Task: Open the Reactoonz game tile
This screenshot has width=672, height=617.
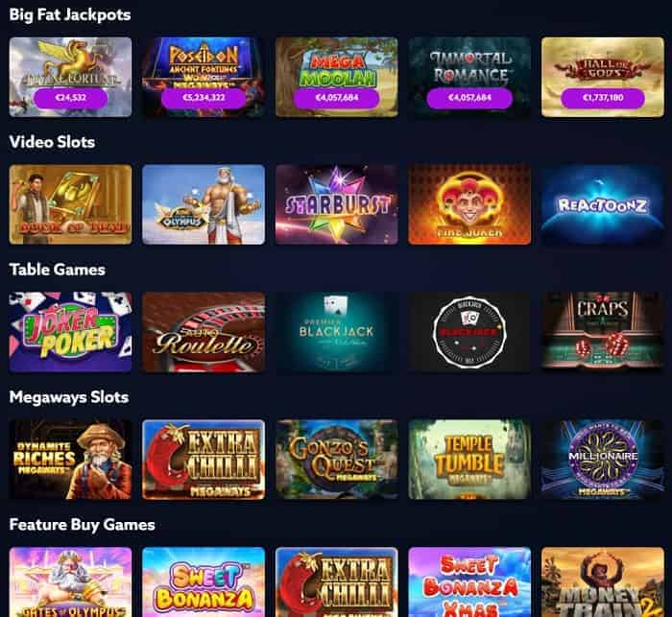Action: click(x=603, y=204)
